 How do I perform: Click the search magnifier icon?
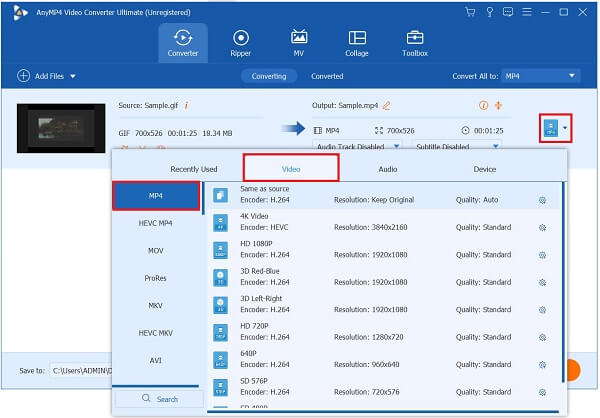coord(146,398)
